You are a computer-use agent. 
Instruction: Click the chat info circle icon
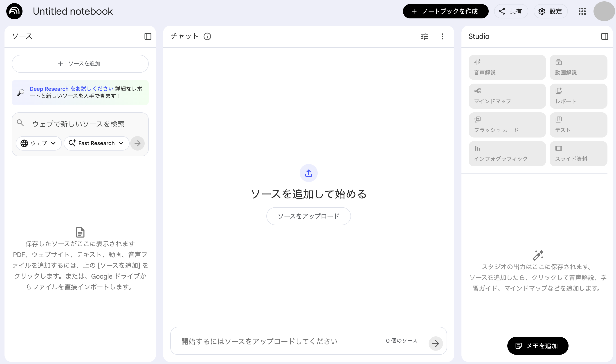(x=207, y=36)
